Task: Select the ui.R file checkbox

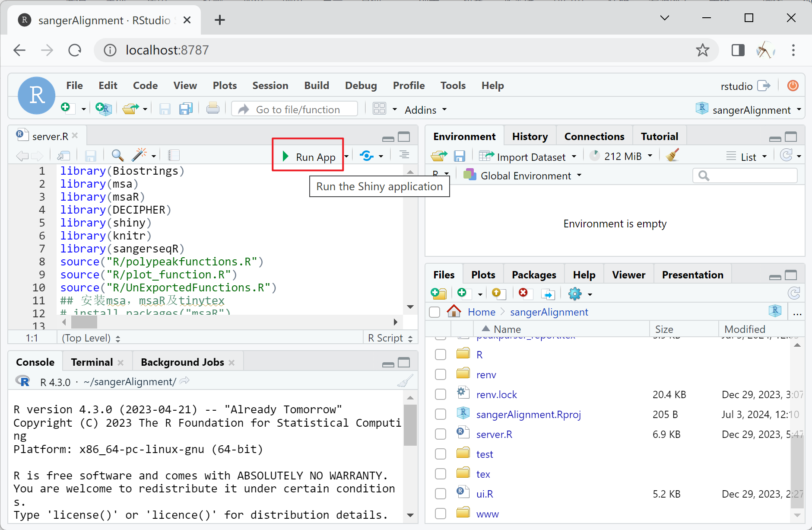Action: point(441,493)
